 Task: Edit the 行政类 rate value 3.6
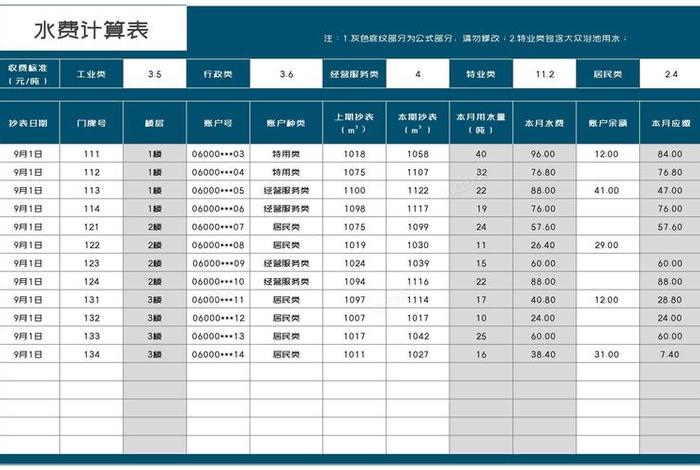pos(286,74)
